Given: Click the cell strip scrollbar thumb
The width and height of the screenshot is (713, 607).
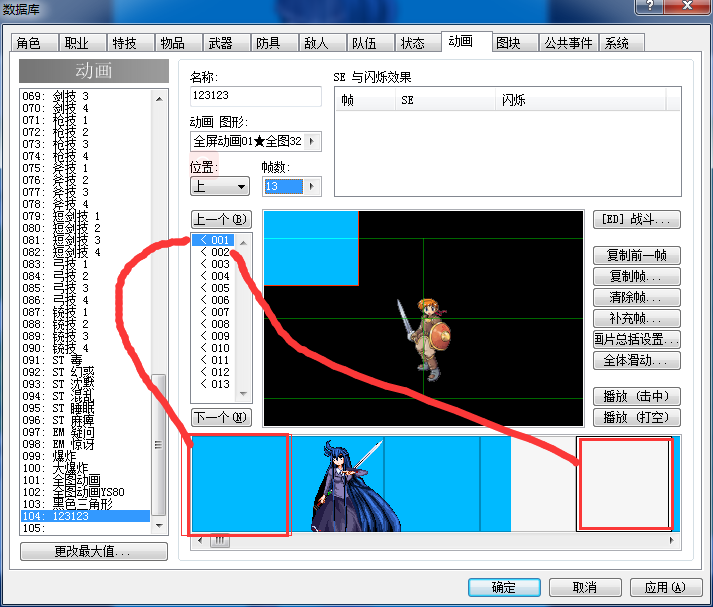Looking at the screenshot, I should click(220, 541).
